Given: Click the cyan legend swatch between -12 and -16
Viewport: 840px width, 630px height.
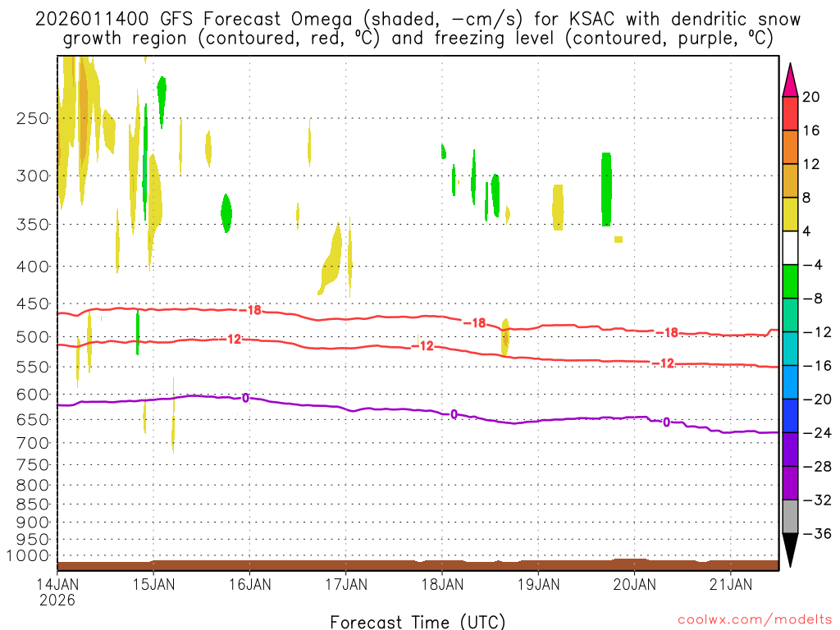Looking at the screenshot, I should click(x=790, y=349).
